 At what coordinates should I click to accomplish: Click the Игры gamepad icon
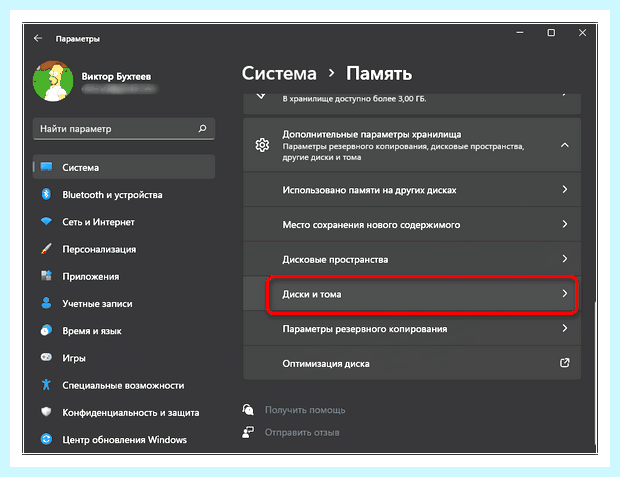[x=46, y=358]
